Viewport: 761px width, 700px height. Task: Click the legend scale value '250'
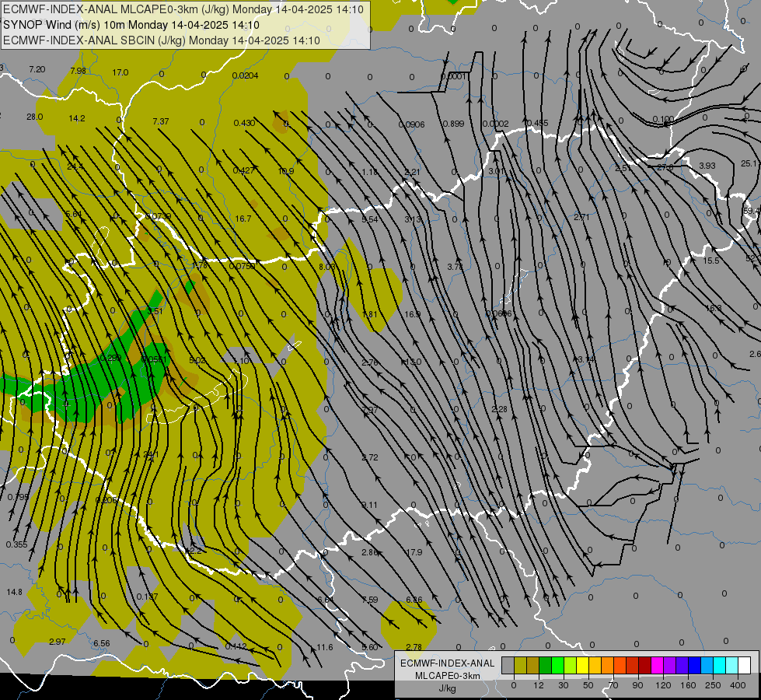[713, 685]
